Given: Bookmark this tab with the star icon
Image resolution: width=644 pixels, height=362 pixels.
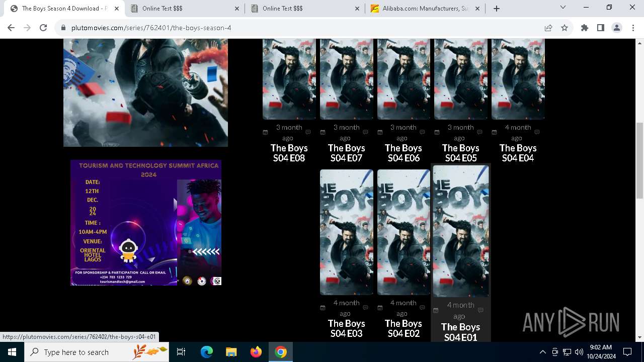Looking at the screenshot, I should (565, 28).
